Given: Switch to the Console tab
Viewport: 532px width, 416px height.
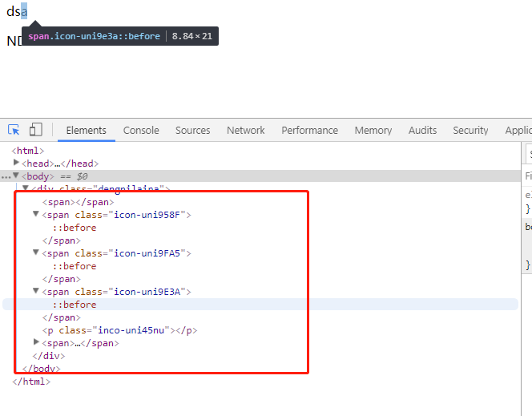Looking at the screenshot, I should (x=141, y=131).
